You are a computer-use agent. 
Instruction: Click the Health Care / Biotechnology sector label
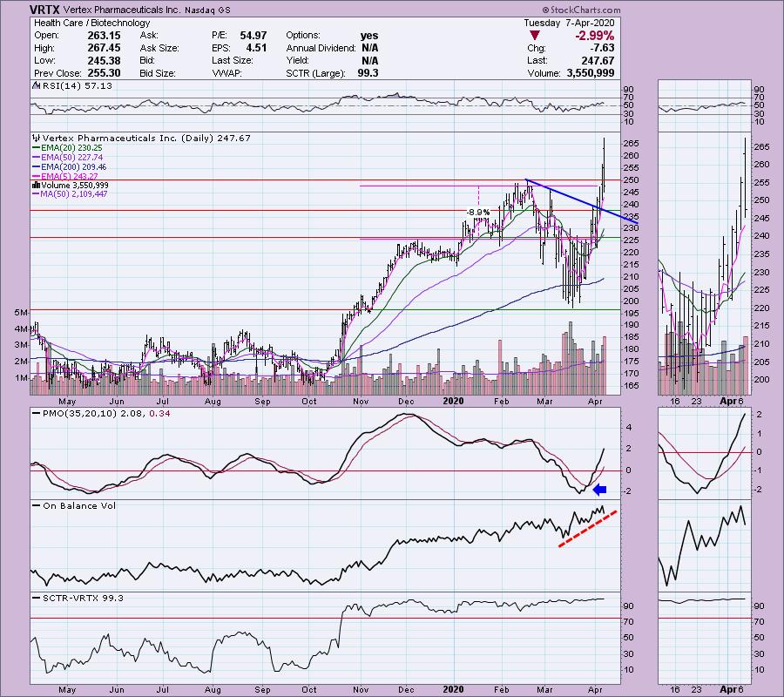point(92,23)
